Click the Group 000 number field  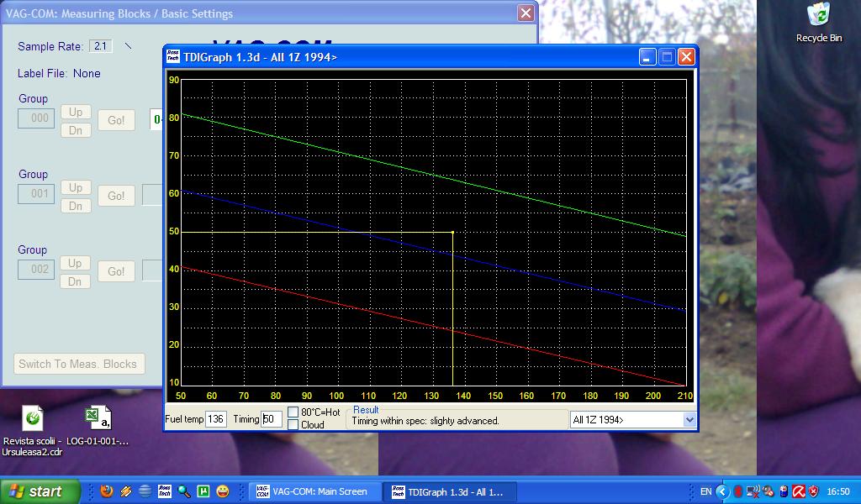36,118
